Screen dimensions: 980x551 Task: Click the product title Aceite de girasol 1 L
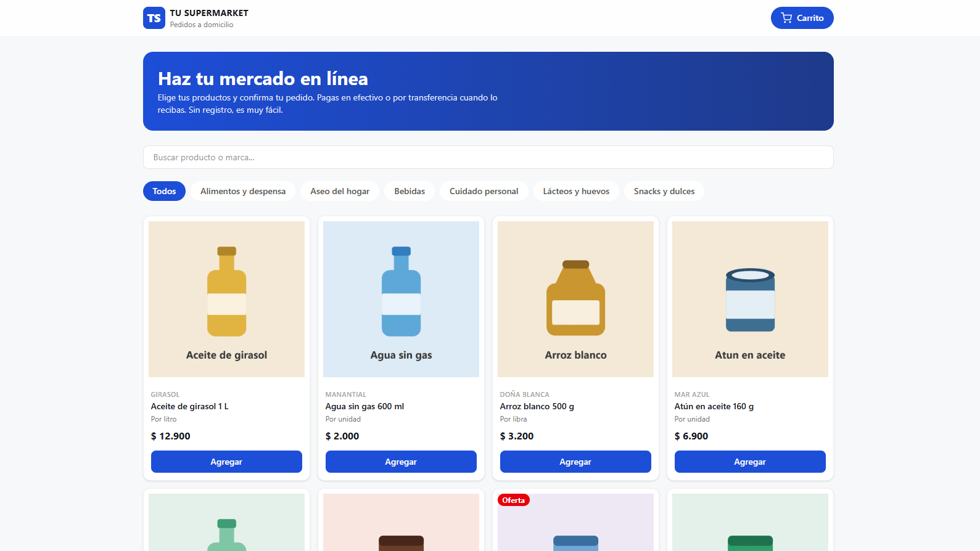click(x=189, y=406)
